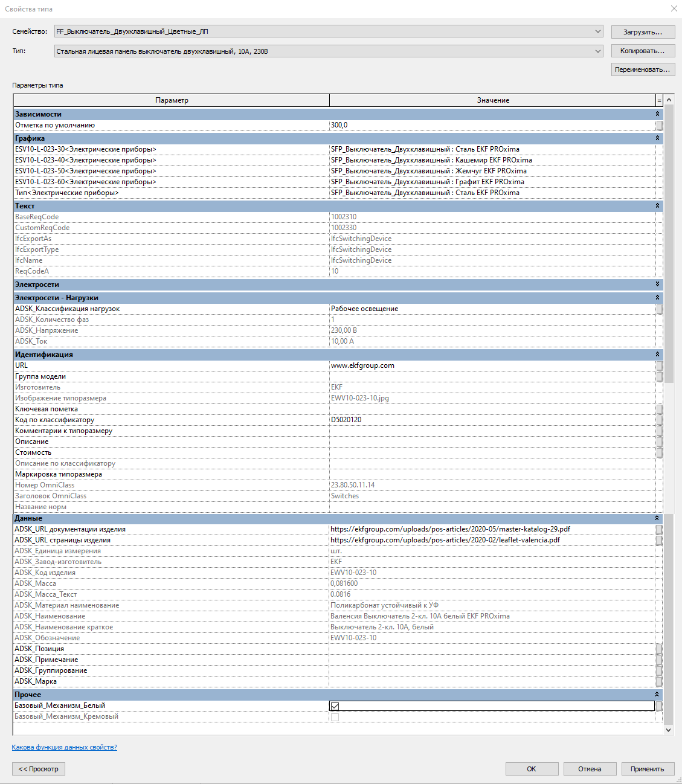
Task: Select the Кашемир EKF PROxima value
Action: coord(492,160)
